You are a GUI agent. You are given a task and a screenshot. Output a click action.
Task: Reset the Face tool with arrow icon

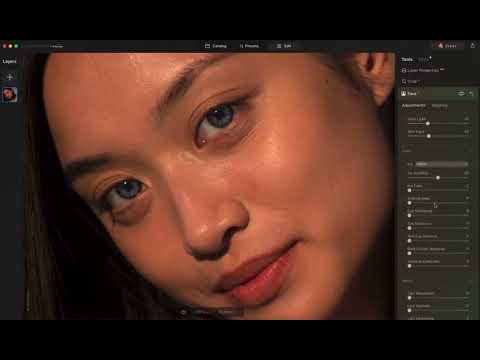pyautogui.click(x=471, y=94)
